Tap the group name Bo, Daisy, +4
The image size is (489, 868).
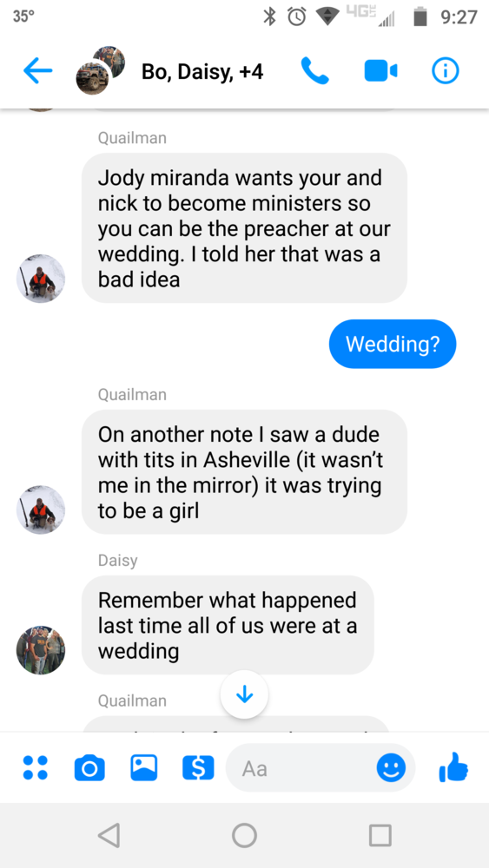[202, 71]
